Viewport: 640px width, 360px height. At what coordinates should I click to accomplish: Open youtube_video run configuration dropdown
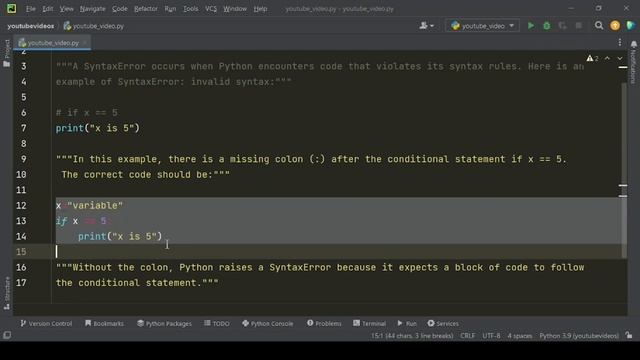pyautogui.click(x=482, y=26)
